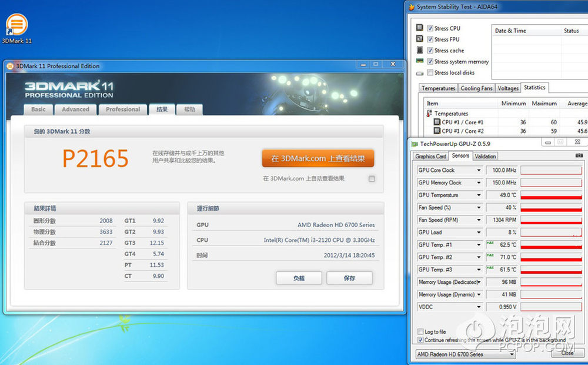Select the Voltages tab in AIDA64
Screen dimensions: 588x365
click(x=508, y=88)
